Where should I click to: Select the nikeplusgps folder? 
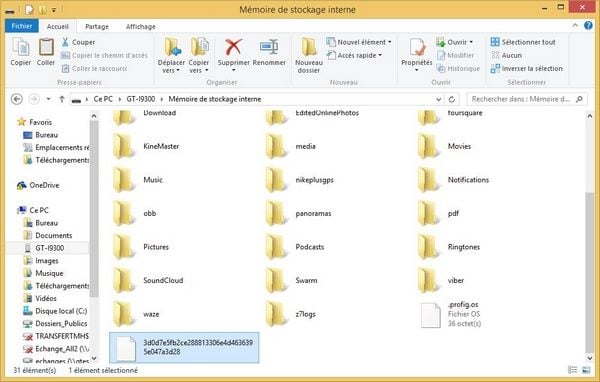(300, 180)
